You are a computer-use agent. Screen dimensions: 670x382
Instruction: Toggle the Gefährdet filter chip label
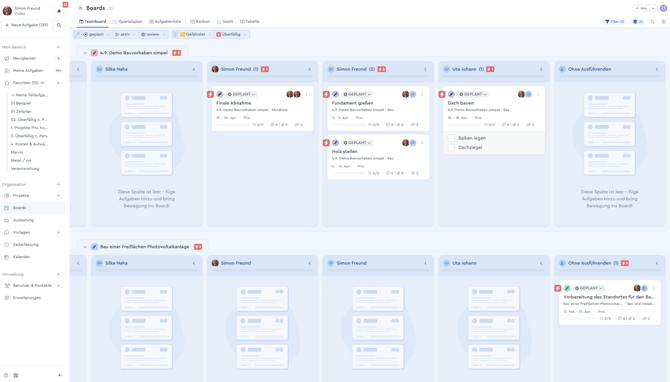pos(196,35)
